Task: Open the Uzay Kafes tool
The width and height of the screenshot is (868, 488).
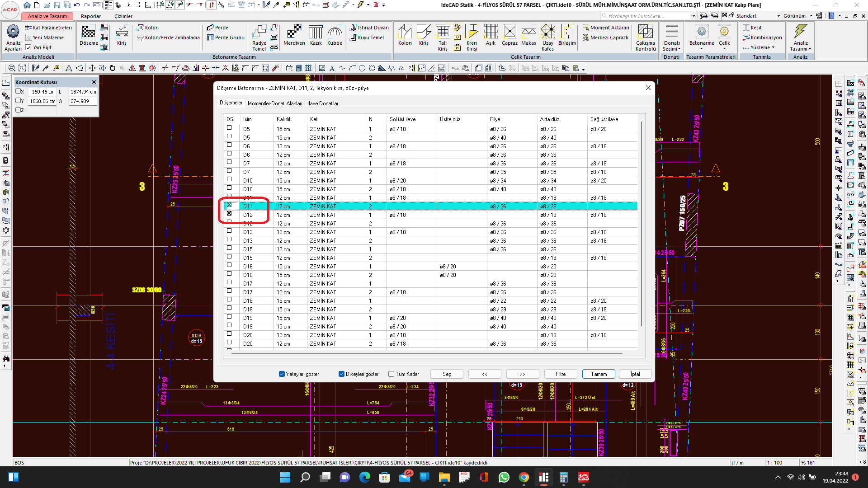Action: [x=547, y=38]
